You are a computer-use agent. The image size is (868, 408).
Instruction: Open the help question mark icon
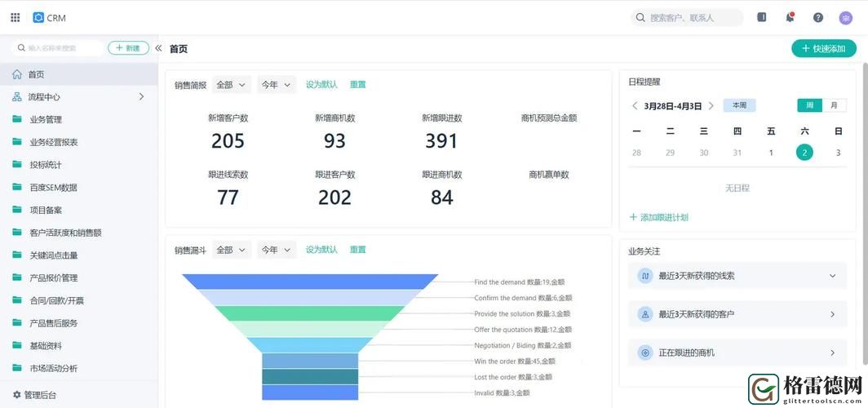click(x=818, y=18)
